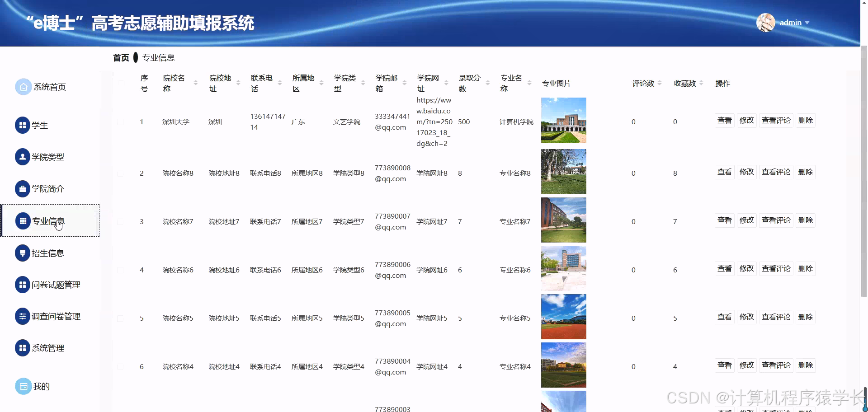Select the 13614714714 phone cell
868x412 pixels.
[x=268, y=122]
